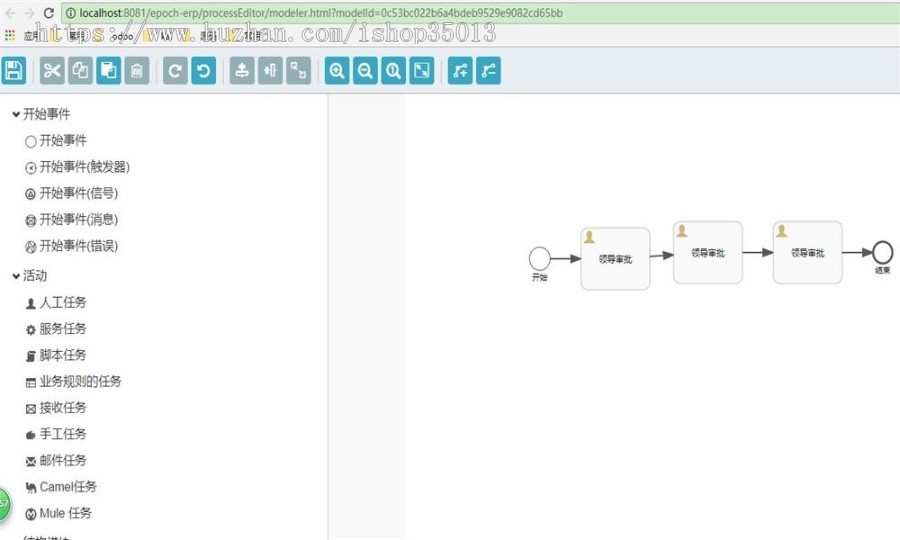Select the 接收任务 item

click(x=56, y=408)
